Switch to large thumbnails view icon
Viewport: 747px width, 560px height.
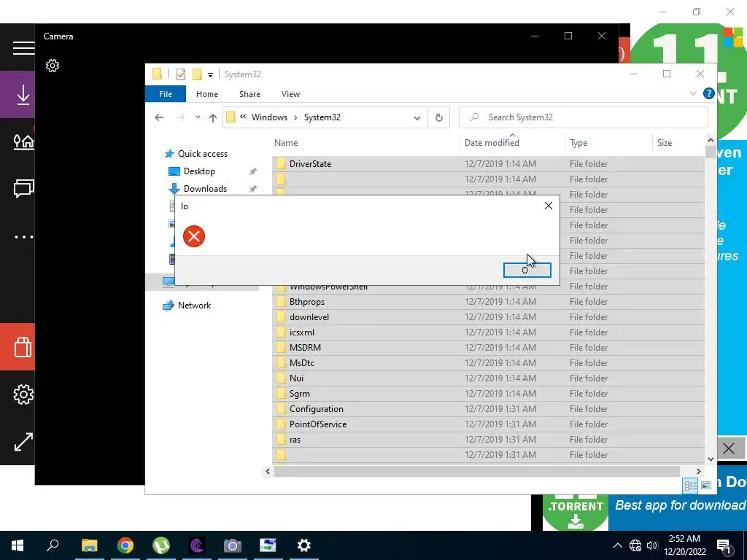706,485
